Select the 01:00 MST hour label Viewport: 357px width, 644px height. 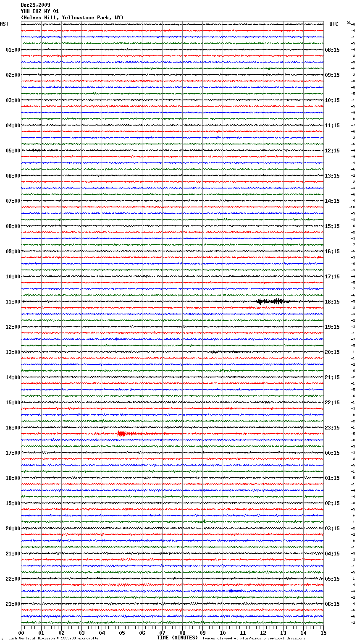(13, 50)
